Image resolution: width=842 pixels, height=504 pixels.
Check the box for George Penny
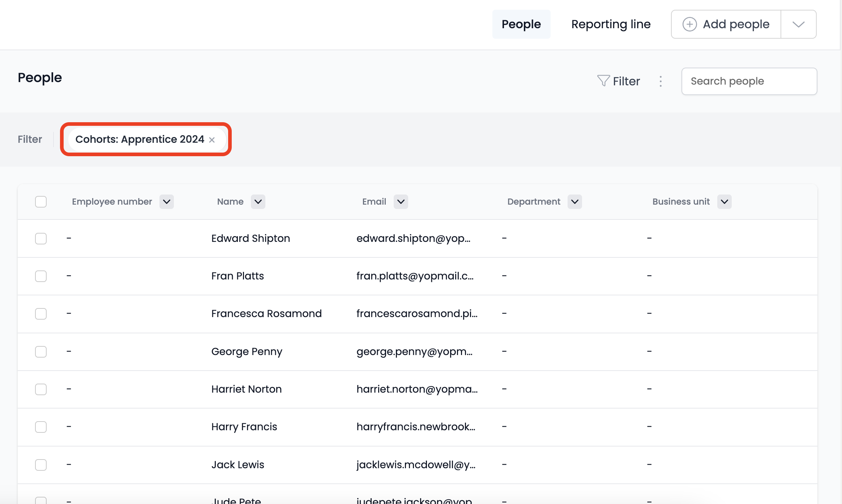41,352
